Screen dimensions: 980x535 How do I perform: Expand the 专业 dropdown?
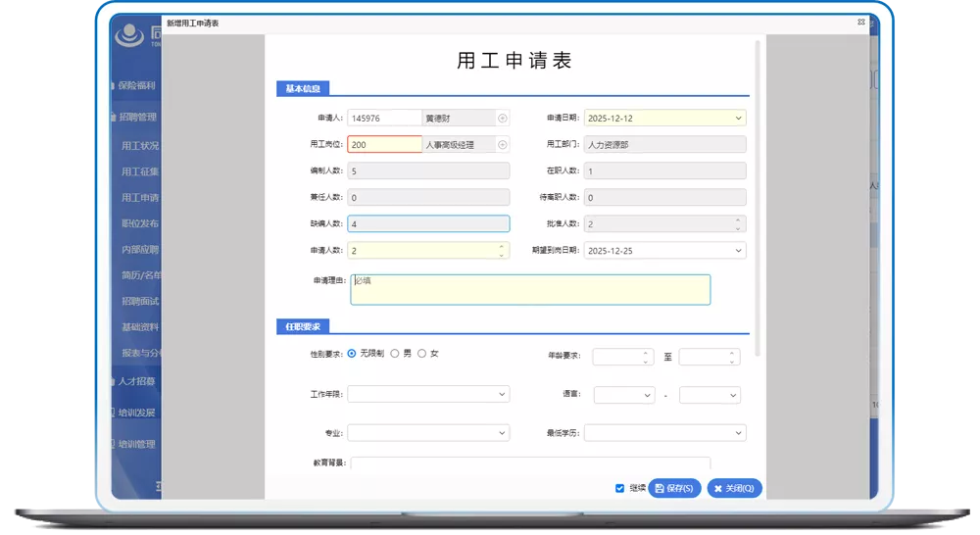click(x=501, y=433)
